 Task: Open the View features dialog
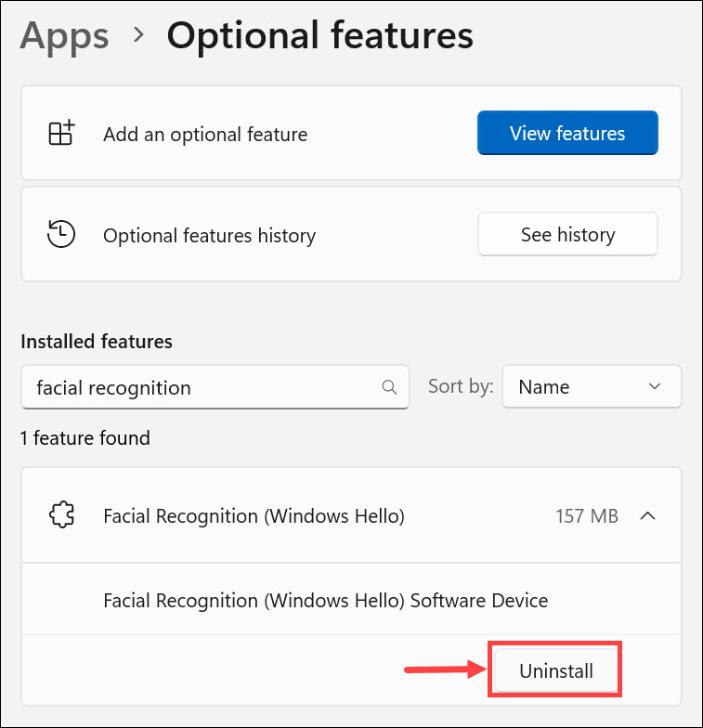[x=567, y=134]
